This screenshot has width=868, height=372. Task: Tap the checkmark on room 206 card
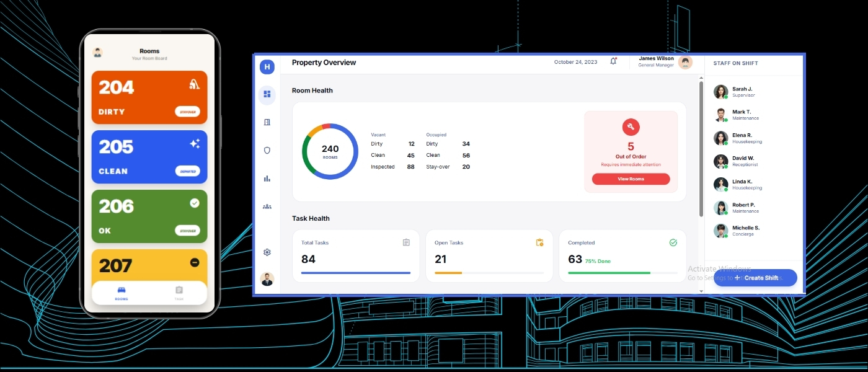click(195, 203)
